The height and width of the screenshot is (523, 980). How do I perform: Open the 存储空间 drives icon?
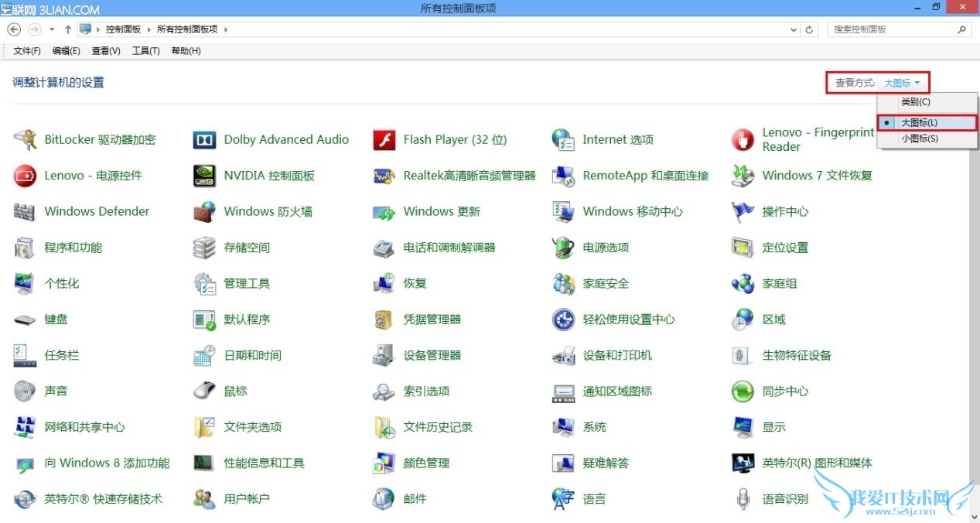[x=204, y=248]
